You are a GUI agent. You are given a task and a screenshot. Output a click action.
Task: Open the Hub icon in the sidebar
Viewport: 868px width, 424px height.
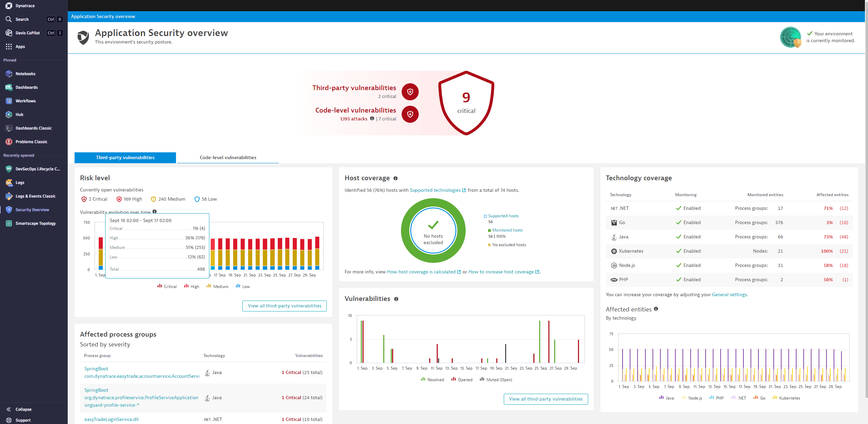9,114
